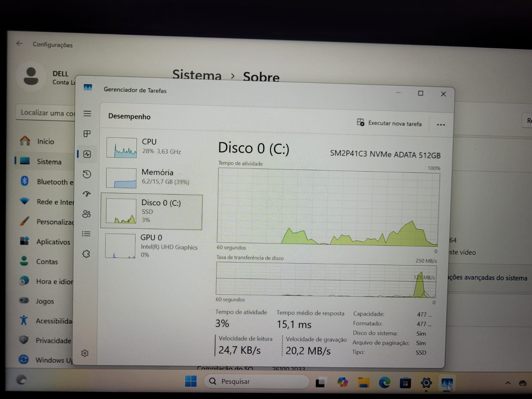Select the Disco 0 (C:) entry
The height and width of the screenshot is (399, 532).
point(152,211)
